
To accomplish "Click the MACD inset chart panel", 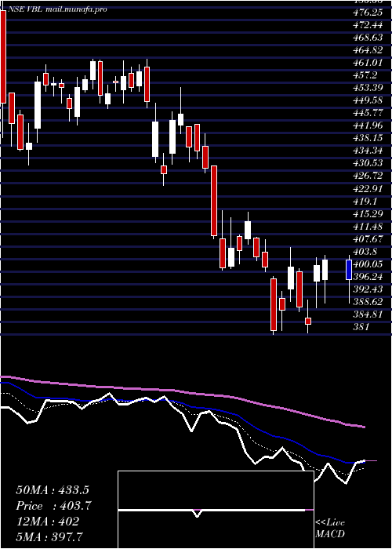I will (x=216, y=510).
